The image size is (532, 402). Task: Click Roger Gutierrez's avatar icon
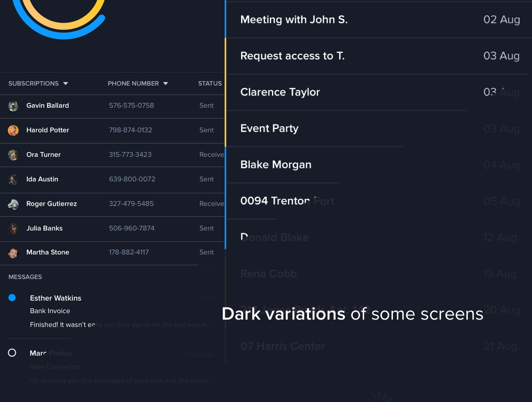13,204
